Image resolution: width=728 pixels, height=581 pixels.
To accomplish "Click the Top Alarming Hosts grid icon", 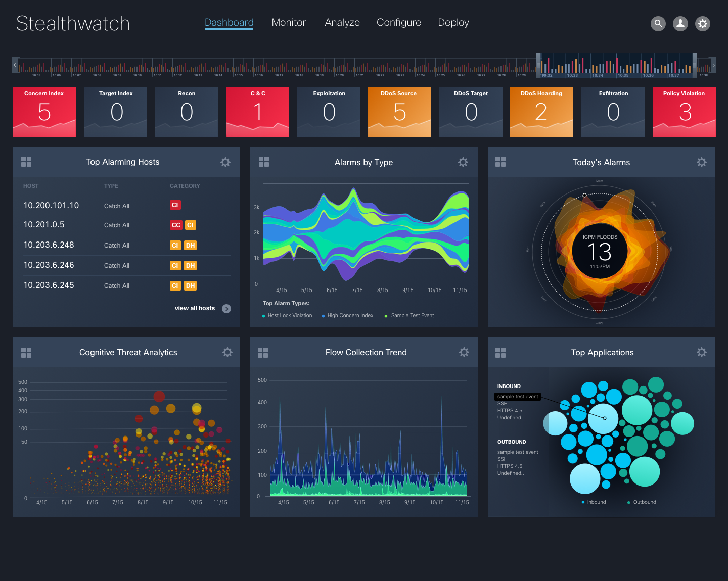I will [x=26, y=162].
